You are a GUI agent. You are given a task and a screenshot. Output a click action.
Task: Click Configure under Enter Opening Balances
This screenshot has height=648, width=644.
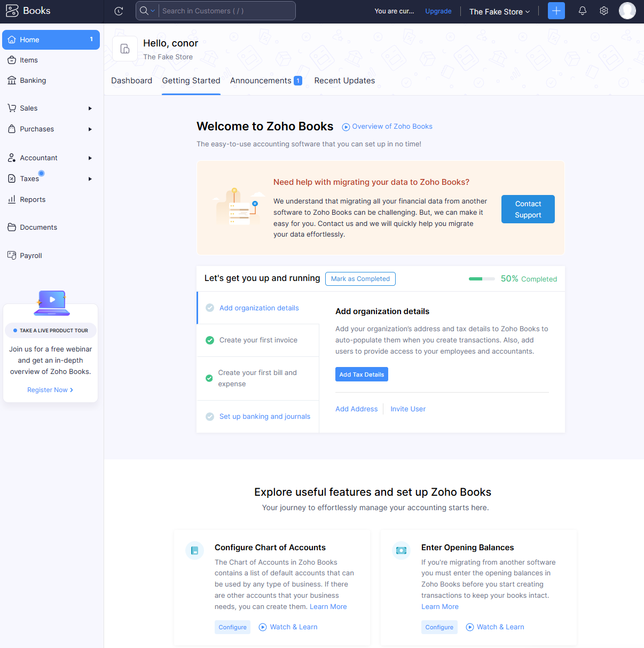[x=439, y=627]
